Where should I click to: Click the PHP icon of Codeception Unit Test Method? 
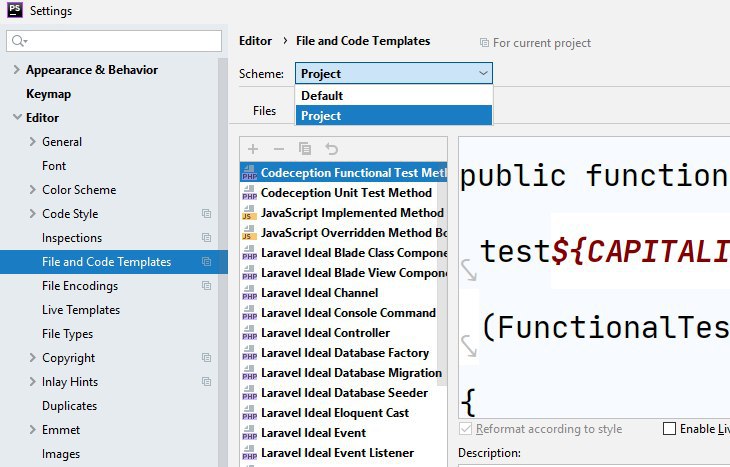point(250,193)
